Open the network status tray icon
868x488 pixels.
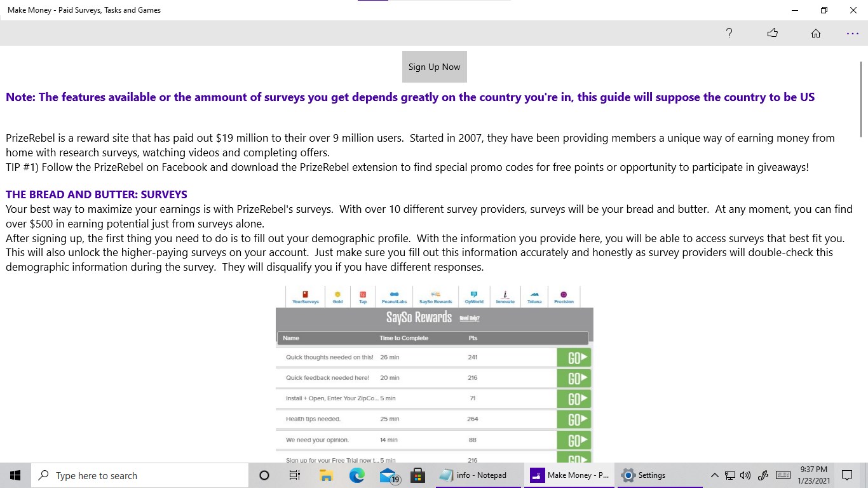coord(730,475)
